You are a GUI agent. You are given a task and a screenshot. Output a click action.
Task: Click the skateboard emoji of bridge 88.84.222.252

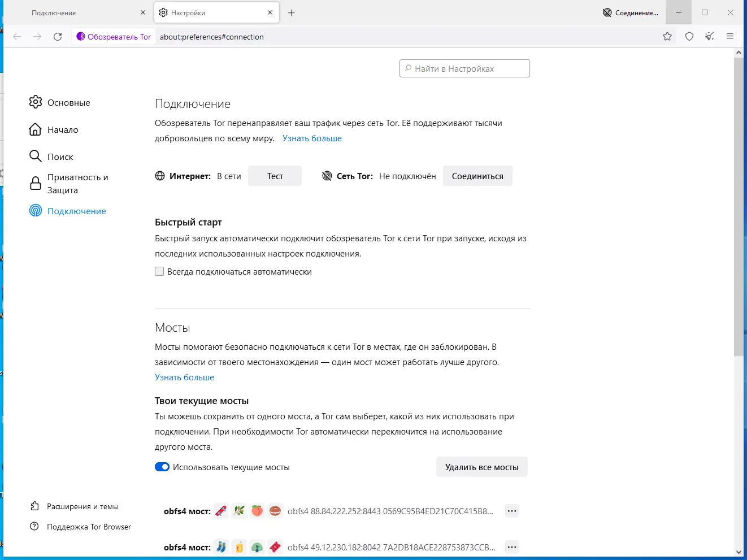pos(221,511)
